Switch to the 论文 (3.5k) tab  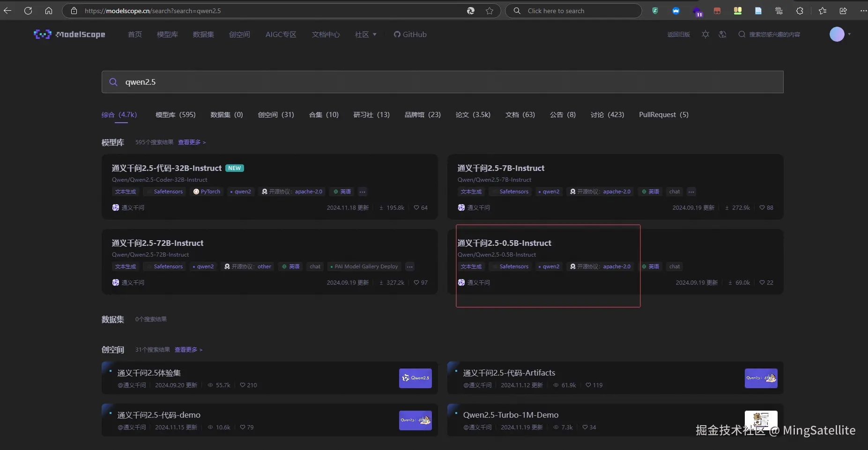(x=473, y=115)
